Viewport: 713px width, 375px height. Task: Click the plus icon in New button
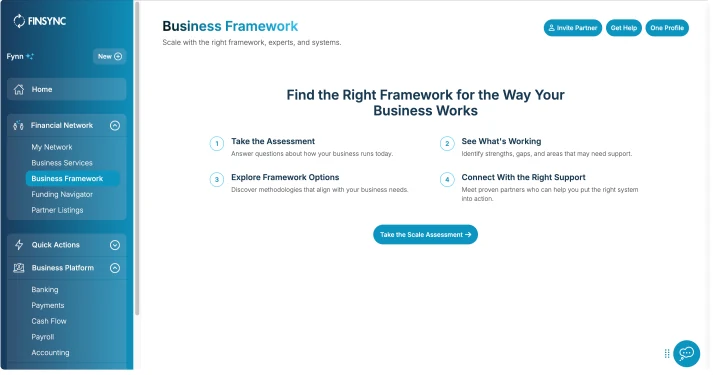point(118,56)
